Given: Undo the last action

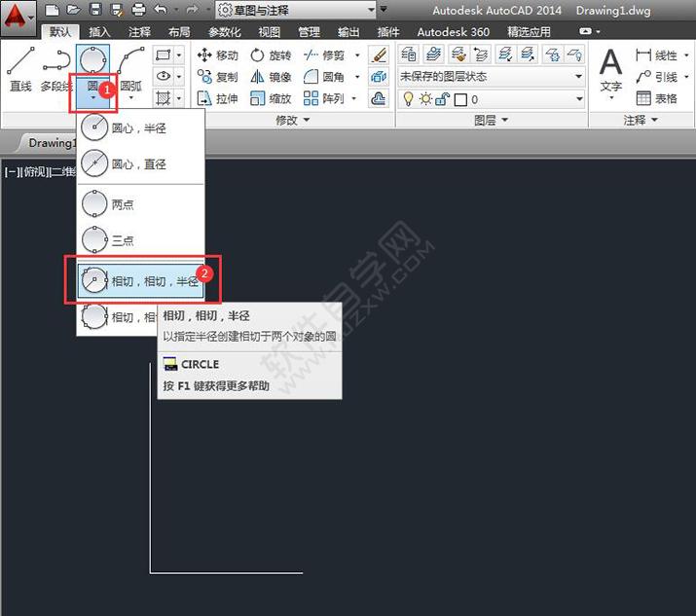Looking at the screenshot, I should click(x=161, y=10).
